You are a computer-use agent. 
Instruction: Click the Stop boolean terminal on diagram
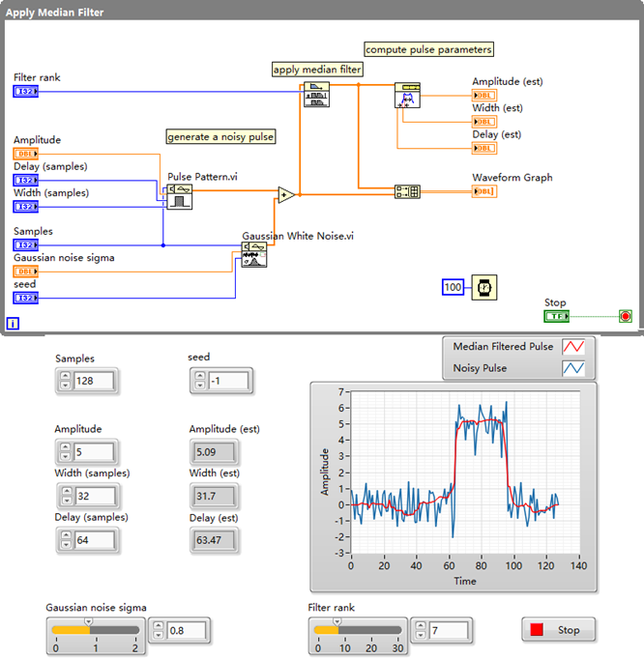(x=556, y=316)
